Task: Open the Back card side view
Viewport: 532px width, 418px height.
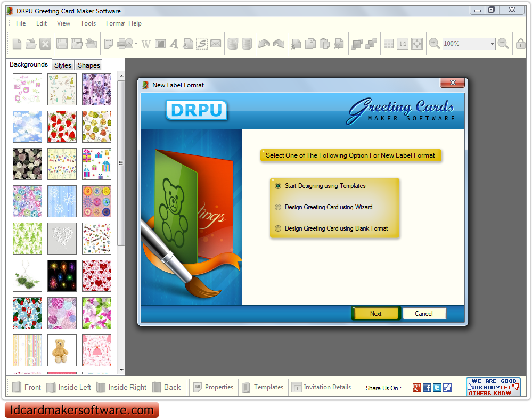Action: point(167,387)
